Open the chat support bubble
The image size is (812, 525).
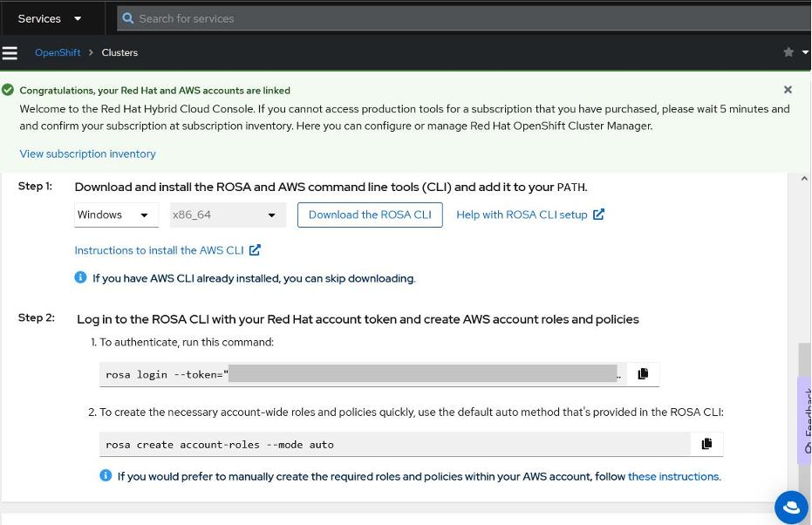790,507
